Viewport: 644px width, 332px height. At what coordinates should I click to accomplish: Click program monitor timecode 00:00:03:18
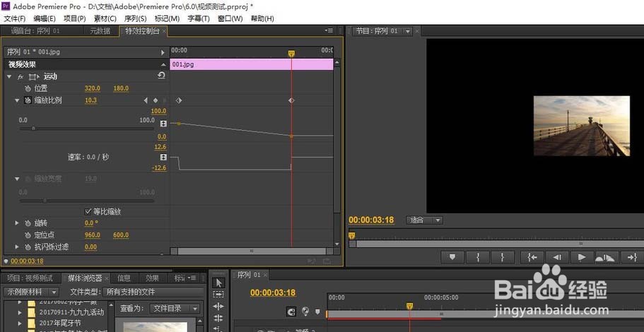(x=371, y=220)
